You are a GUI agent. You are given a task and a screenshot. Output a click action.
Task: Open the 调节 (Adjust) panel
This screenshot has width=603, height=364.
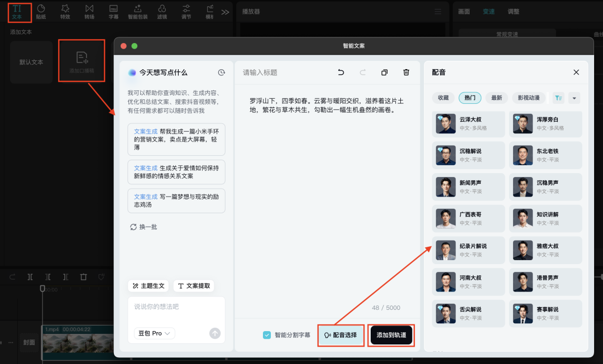click(186, 11)
